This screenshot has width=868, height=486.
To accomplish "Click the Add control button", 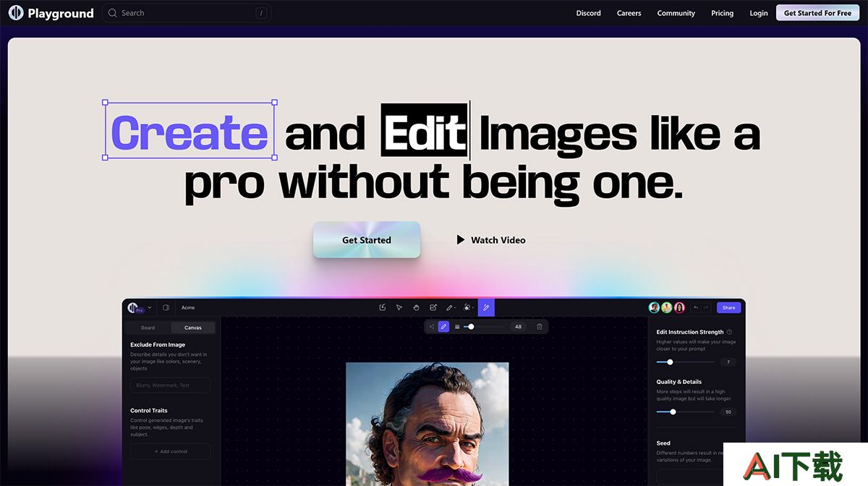I will point(171,451).
